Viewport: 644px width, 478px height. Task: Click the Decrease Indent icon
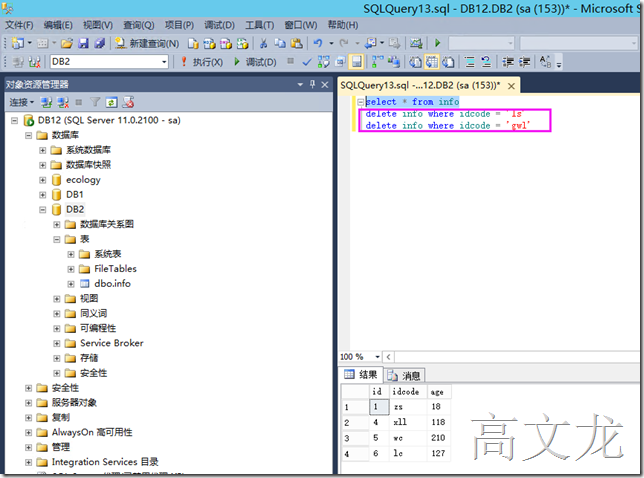click(x=508, y=62)
